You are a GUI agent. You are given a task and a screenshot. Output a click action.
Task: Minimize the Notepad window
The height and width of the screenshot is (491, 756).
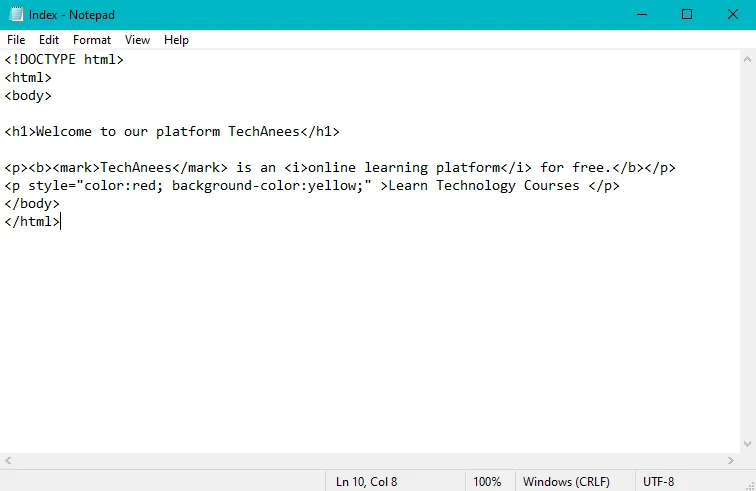642,14
